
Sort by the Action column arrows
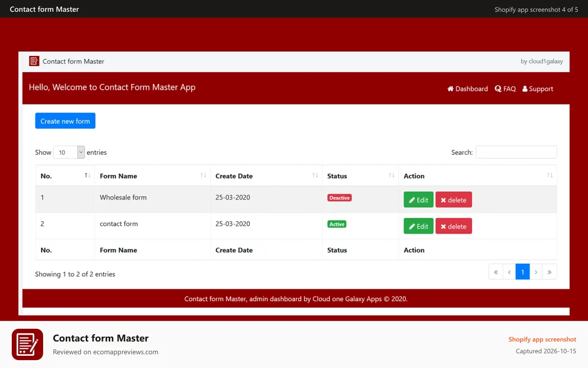(550, 176)
